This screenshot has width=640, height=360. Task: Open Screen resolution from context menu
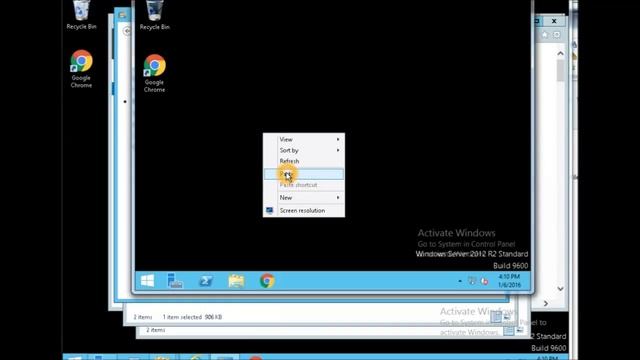point(304,211)
